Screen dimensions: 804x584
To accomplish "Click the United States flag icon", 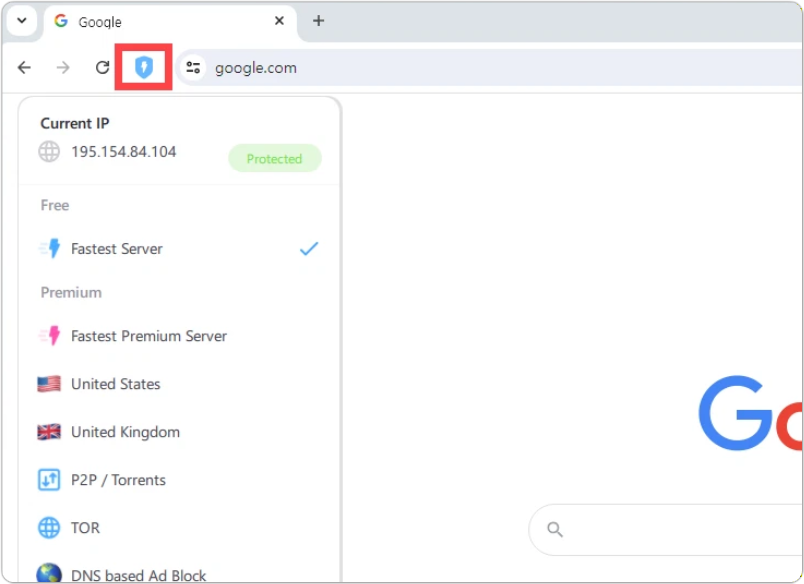I will pyautogui.click(x=49, y=384).
